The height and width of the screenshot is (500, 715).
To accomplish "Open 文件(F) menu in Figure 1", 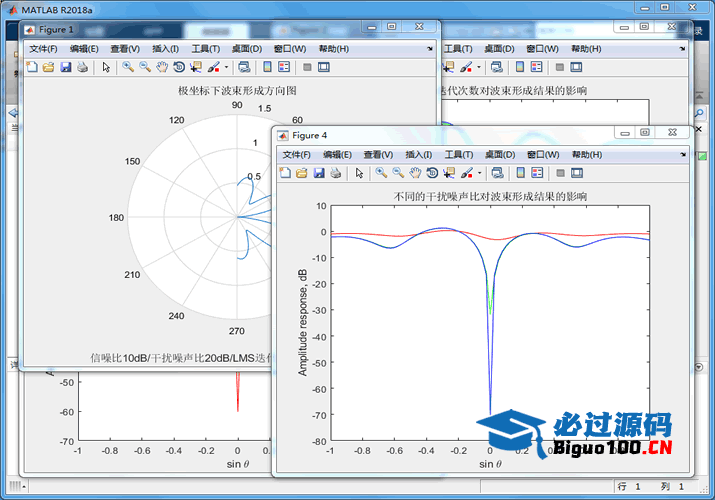I will (43, 49).
